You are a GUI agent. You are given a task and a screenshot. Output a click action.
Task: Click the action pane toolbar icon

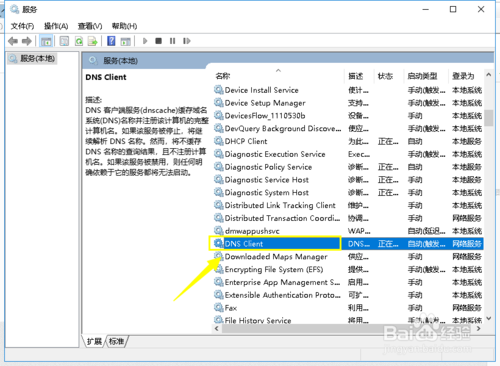(126, 41)
